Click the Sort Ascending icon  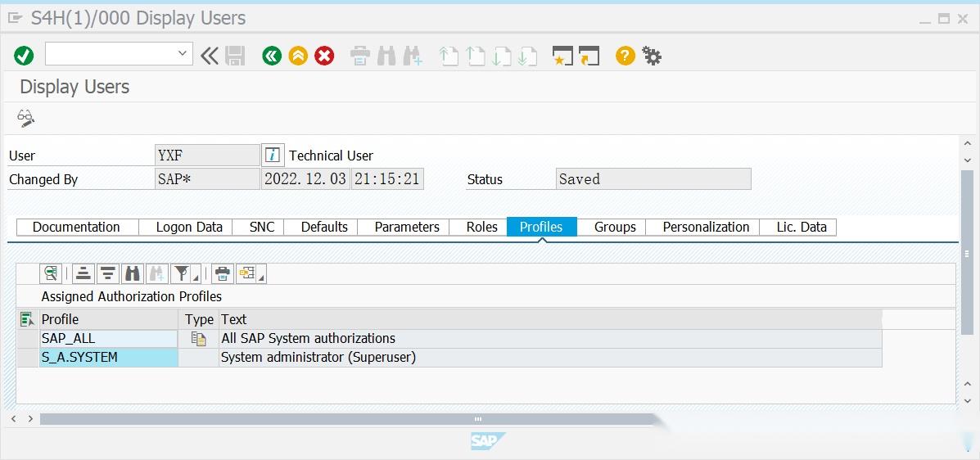[x=84, y=273]
